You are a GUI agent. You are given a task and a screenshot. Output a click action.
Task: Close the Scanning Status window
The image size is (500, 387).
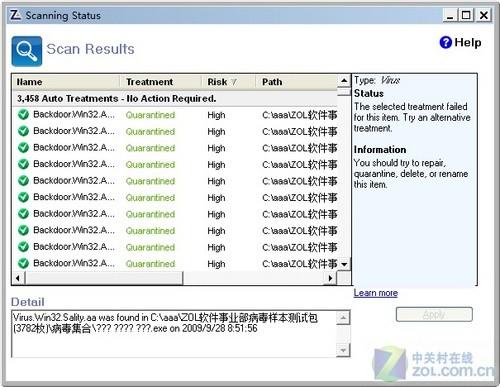484,15
